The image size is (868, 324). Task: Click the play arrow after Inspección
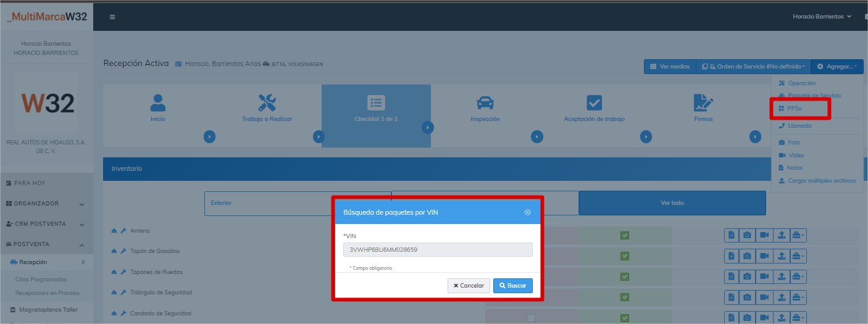point(536,136)
